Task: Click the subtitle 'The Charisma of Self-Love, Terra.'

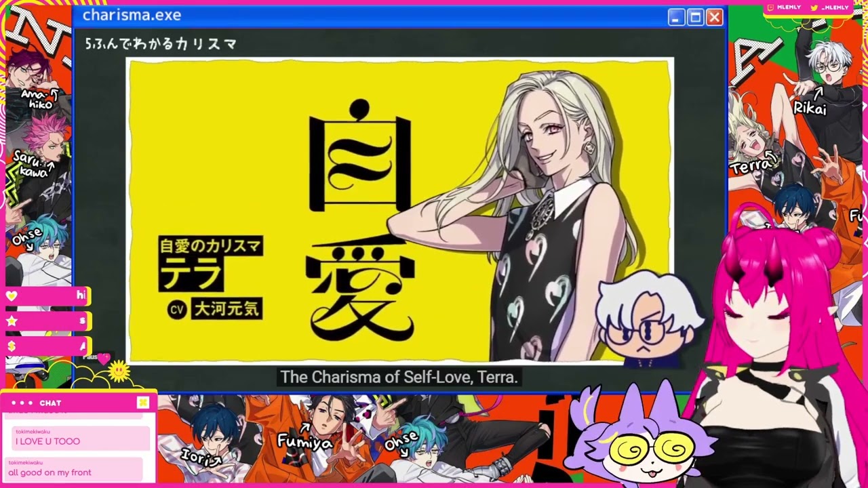Action: 399,378
